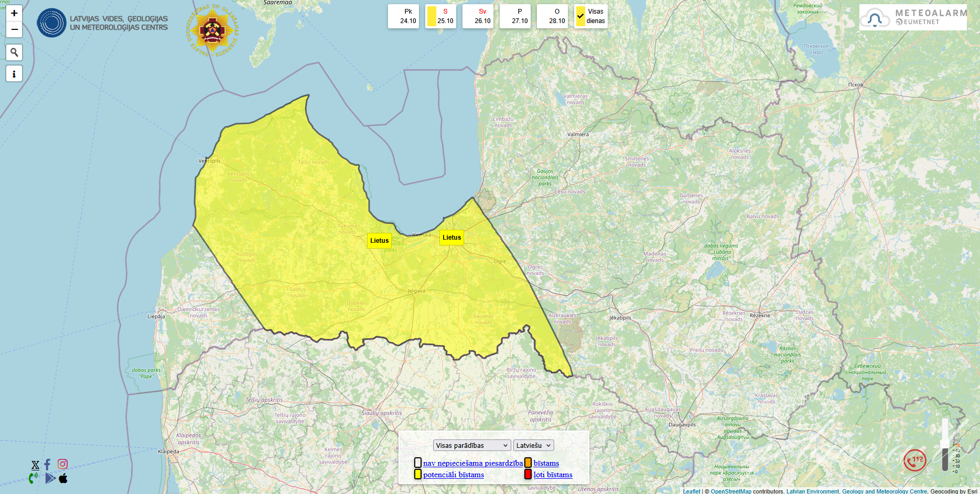The image size is (980, 494).
Task: Toggle the Visas dienas checkbox
Action: 580,16
